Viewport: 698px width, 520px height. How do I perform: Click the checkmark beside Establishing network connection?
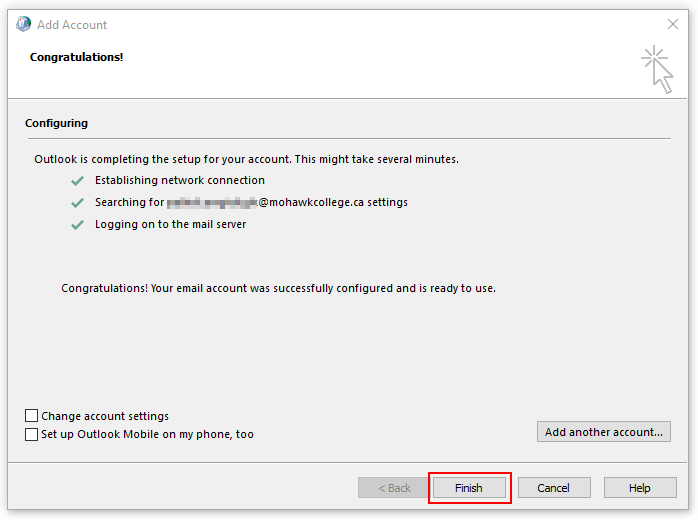click(77, 181)
